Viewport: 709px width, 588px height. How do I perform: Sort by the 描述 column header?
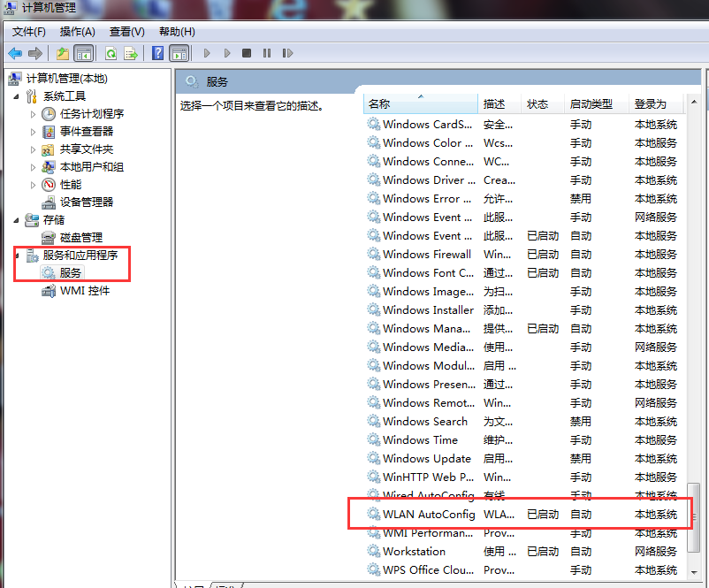(499, 104)
